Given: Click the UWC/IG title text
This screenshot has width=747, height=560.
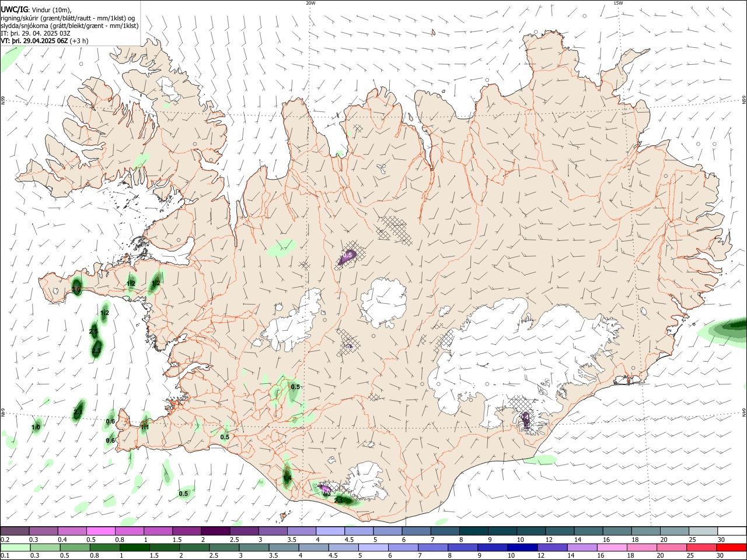Looking at the screenshot, I should 13,9.
